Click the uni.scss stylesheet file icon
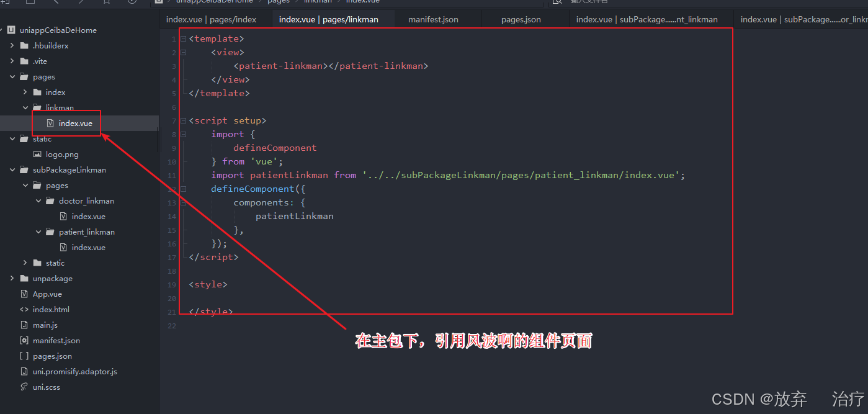Viewport: 868px width, 414px height. coord(24,387)
